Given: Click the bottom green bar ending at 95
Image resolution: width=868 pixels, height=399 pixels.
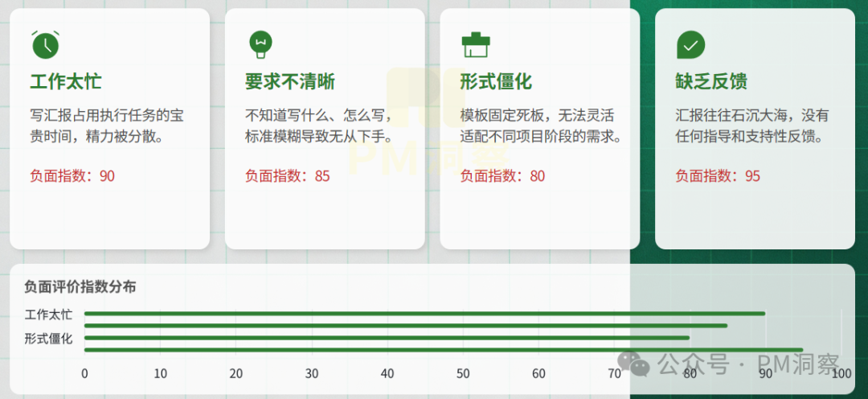Looking at the screenshot, I should click(x=444, y=350).
